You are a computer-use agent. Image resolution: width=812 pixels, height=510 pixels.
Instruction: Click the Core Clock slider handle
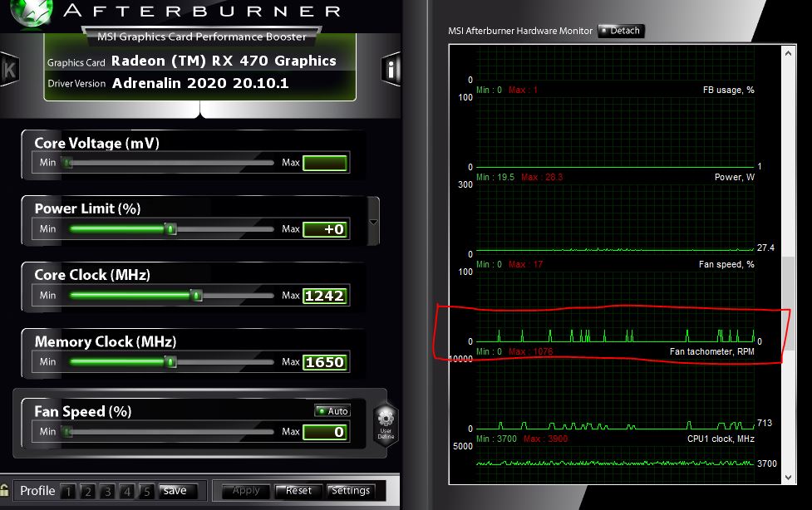tap(196, 295)
